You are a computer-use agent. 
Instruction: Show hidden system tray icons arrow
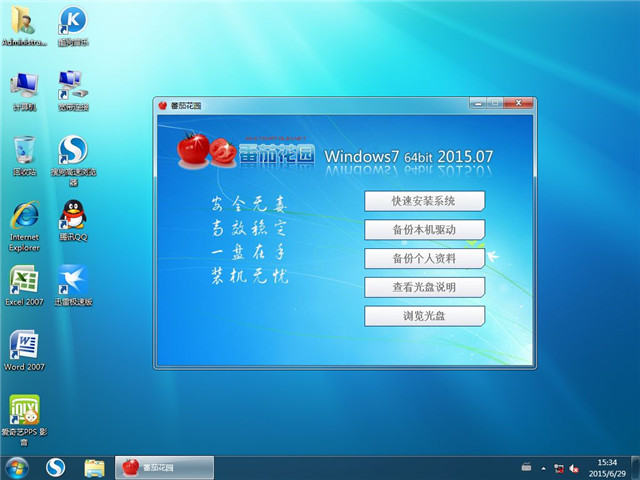543,468
